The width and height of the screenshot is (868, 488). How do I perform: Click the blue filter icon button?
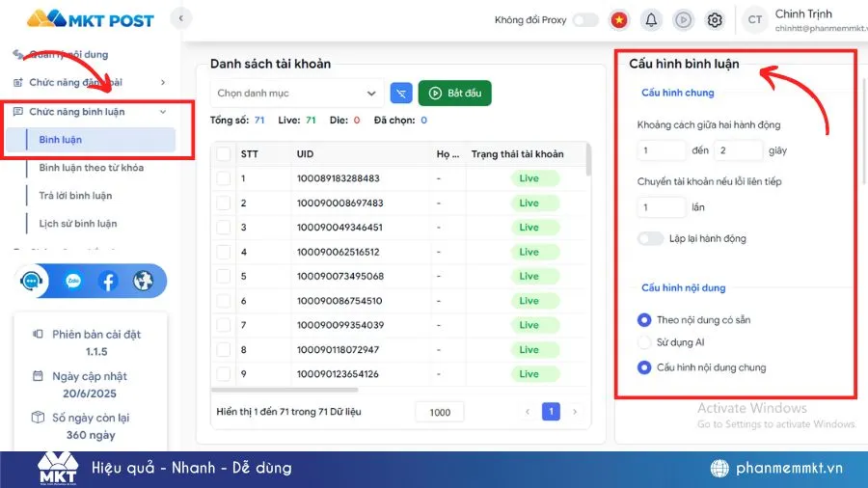coord(401,93)
